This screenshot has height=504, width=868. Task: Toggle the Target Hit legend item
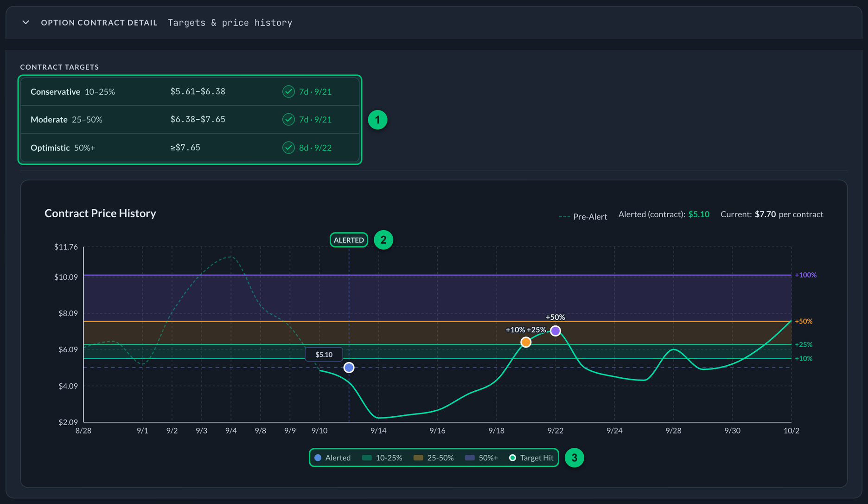point(531,458)
